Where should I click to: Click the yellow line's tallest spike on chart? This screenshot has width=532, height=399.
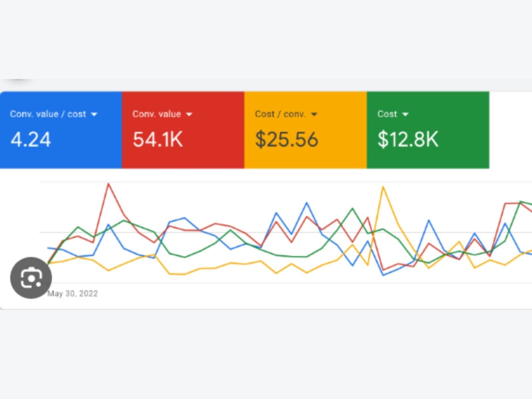click(x=383, y=187)
